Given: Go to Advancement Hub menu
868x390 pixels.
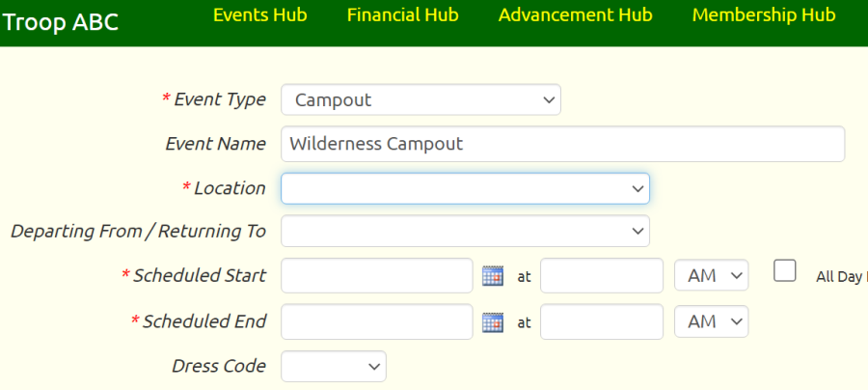Looking at the screenshot, I should pyautogui.click(x=575, y=15).
